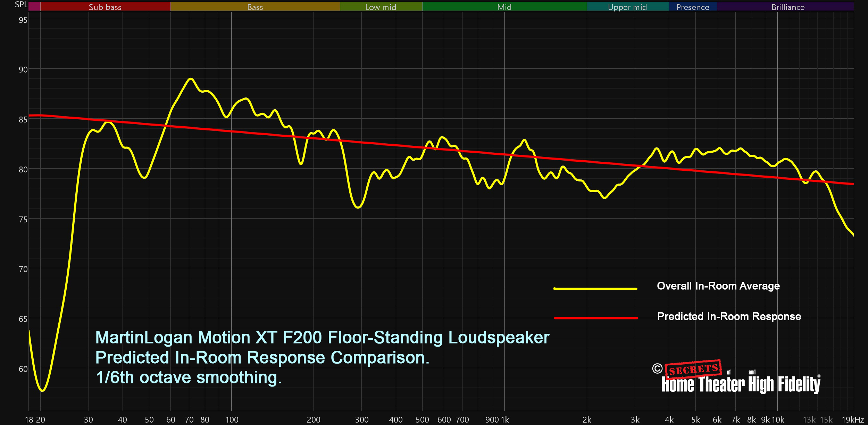Screen dimensions: 868x425
Task: Click the Mid frequency band label
Action: [x=504, y=7]
